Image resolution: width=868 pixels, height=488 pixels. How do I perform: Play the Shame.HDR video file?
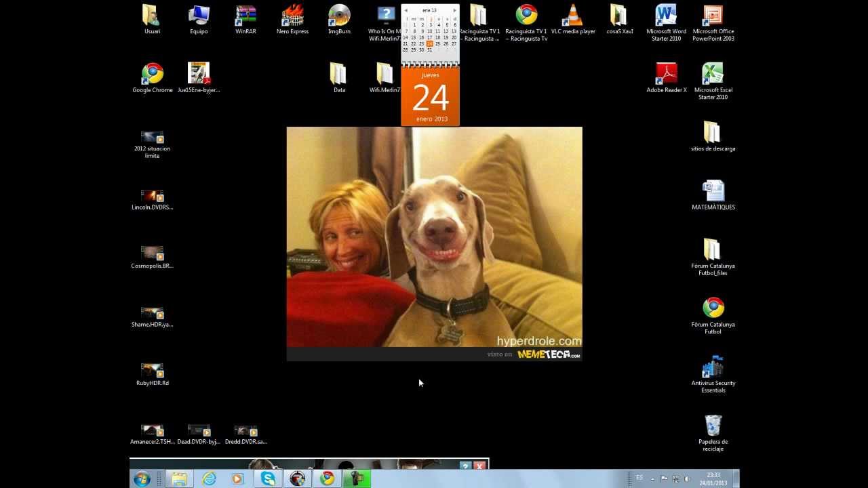point(152,317)
